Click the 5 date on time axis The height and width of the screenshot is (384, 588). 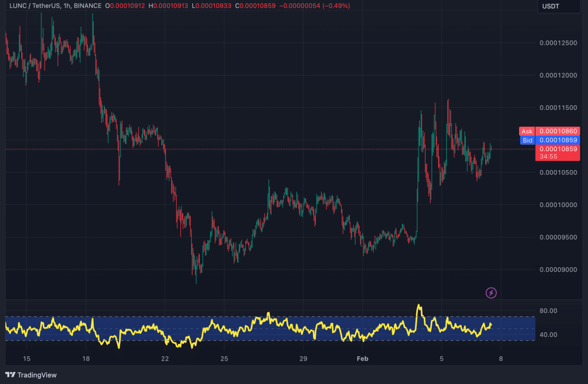442,359
